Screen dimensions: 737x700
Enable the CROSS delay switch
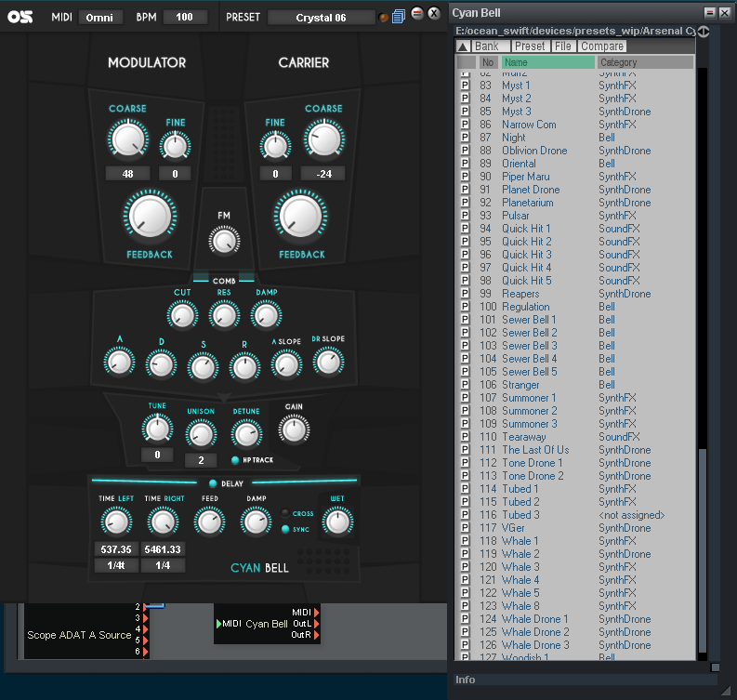click(x=285, y=513)
